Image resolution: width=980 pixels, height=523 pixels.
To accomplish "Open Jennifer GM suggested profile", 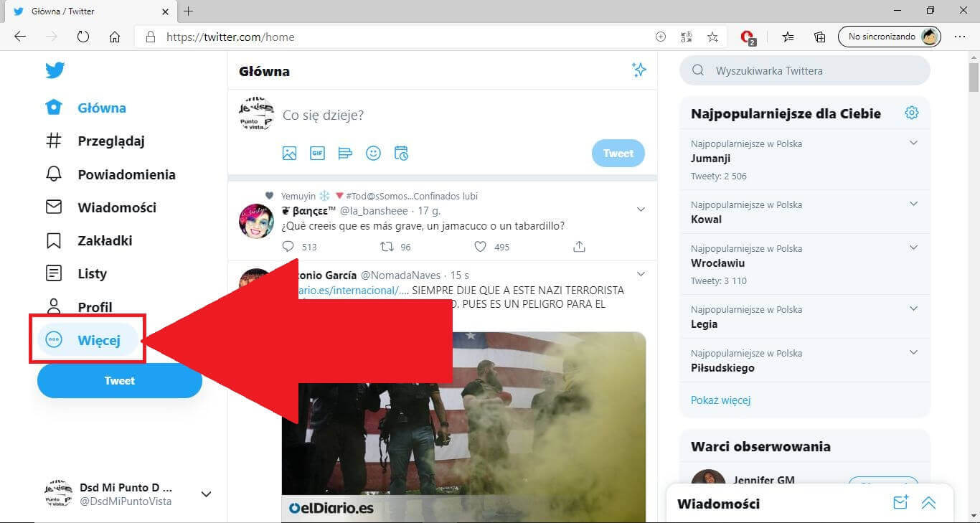I will [x=763, y=481].
